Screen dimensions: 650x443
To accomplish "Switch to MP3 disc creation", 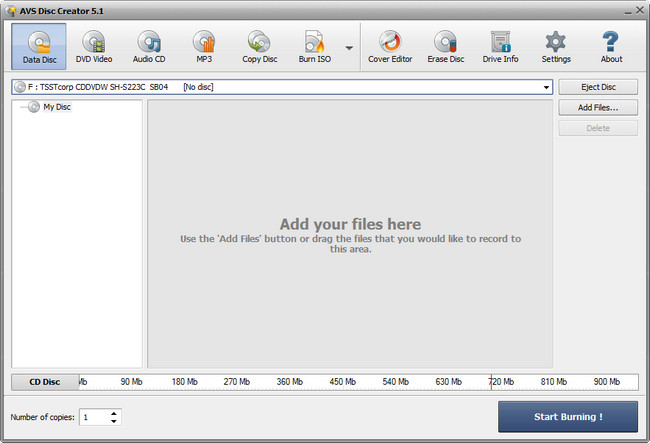I will (204, 47).
